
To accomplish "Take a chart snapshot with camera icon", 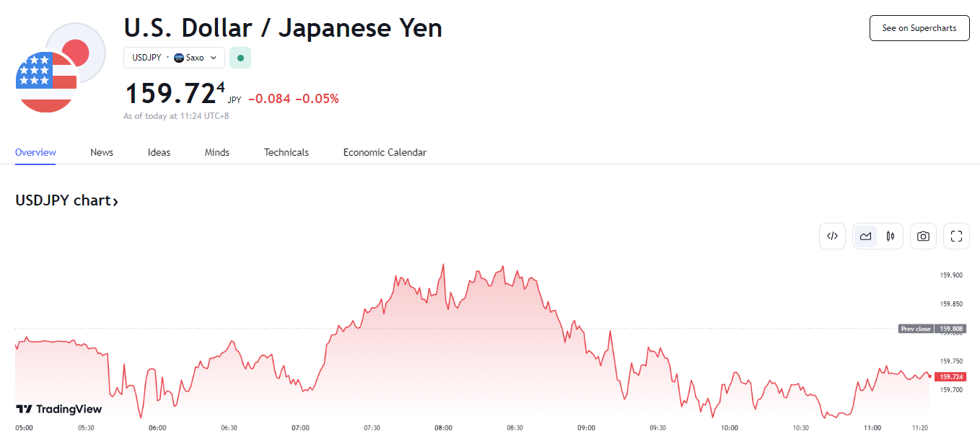I will (923, 236).
